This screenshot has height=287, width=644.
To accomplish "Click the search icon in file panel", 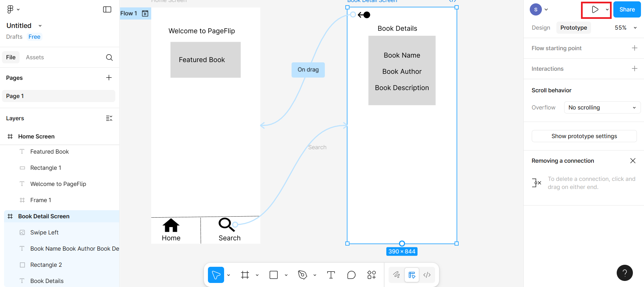I will 109,58.
